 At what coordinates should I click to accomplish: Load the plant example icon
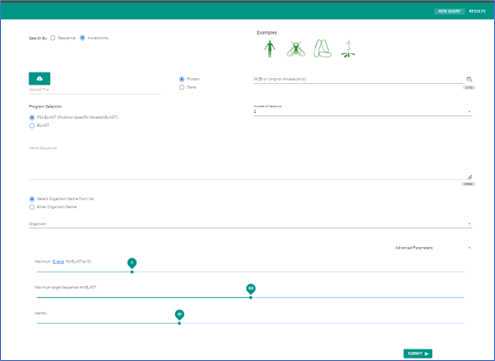pos(348,49)
